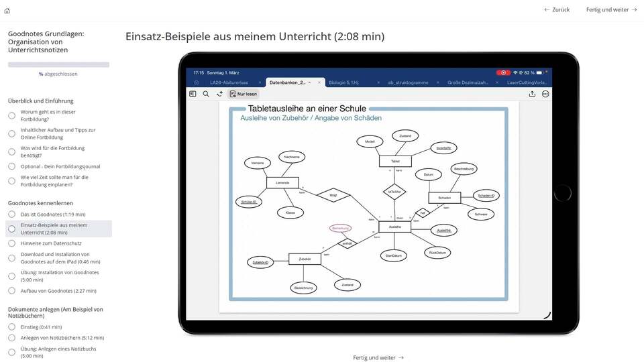Click the battery status icon
This screenshot has width=644, height=362.
tap(539, 72)
